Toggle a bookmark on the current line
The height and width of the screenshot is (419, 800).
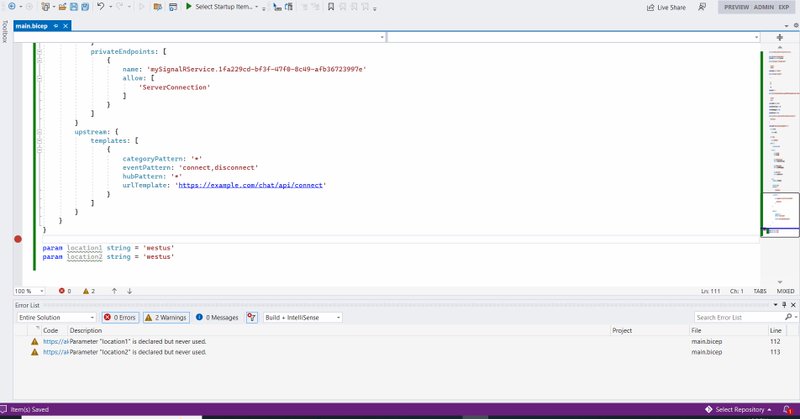coord(331,7)
